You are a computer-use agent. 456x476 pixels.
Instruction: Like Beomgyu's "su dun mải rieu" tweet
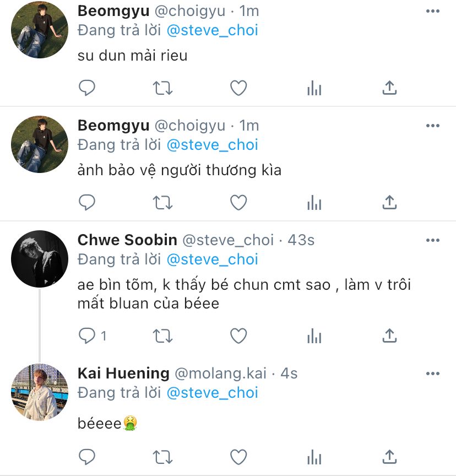238,88
